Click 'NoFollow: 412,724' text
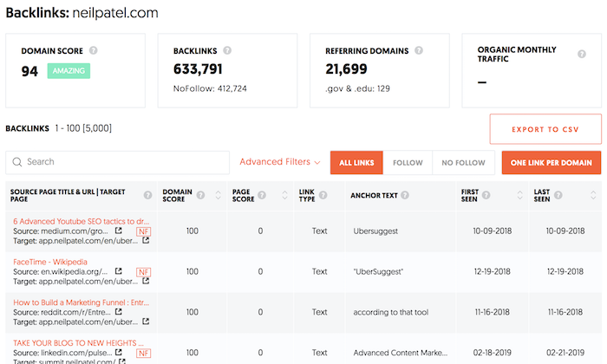The height and width of the screenshot is (364, 607). pos(210,88)
